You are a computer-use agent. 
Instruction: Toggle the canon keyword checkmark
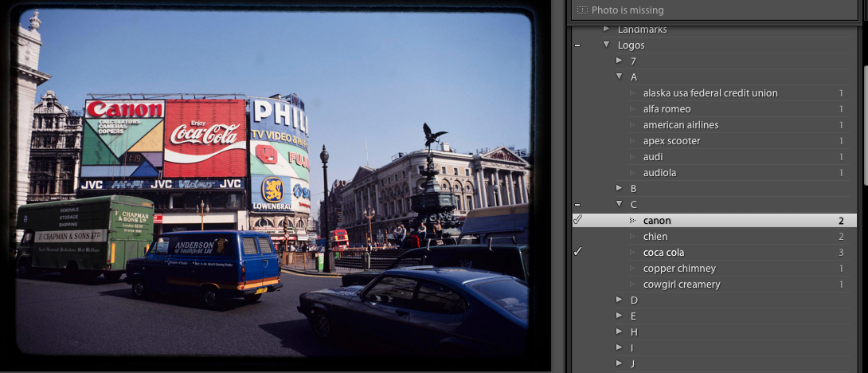577,220
